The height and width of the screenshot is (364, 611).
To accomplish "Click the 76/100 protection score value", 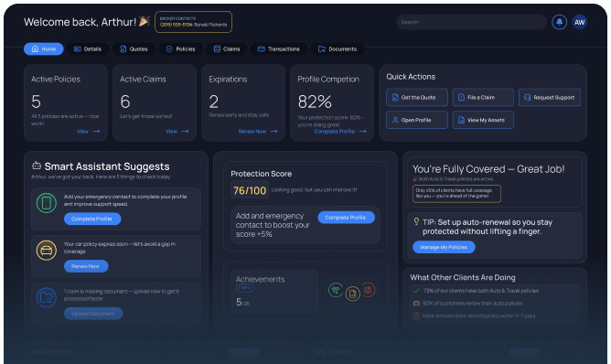I will point(250,190).
